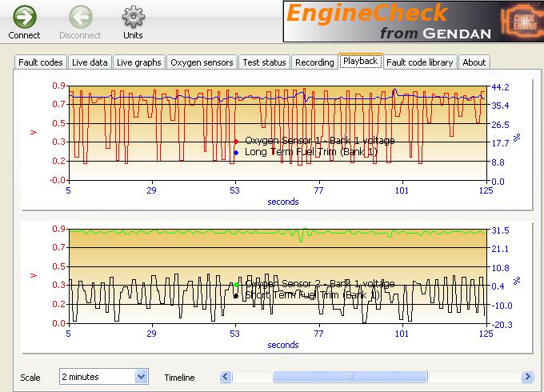The image size is (544, 392).
Task: Click the black Short Term Fuel Trim marker
Action: [236, 296]
